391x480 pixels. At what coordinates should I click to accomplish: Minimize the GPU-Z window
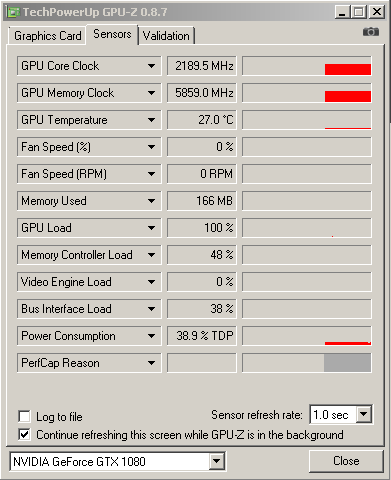click(x=342, y=12)
